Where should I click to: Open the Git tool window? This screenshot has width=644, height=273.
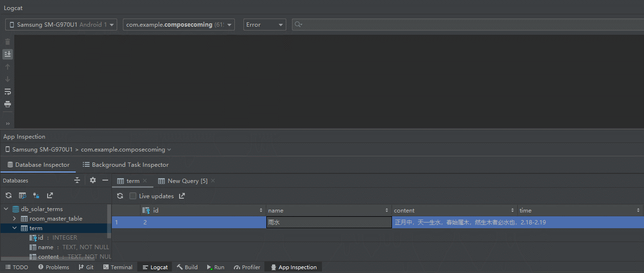[86, 267]
